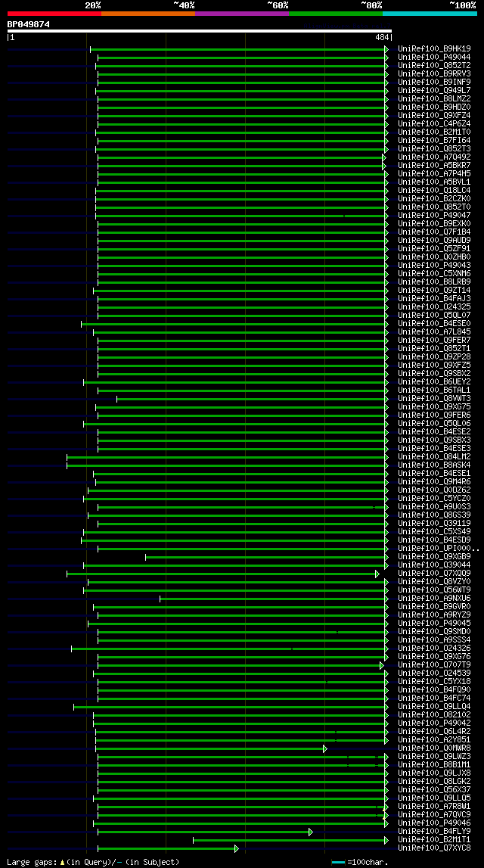Select the UniRef100_O24325 label
Viewport: 484px width, 868px height.
coord(434,306)
